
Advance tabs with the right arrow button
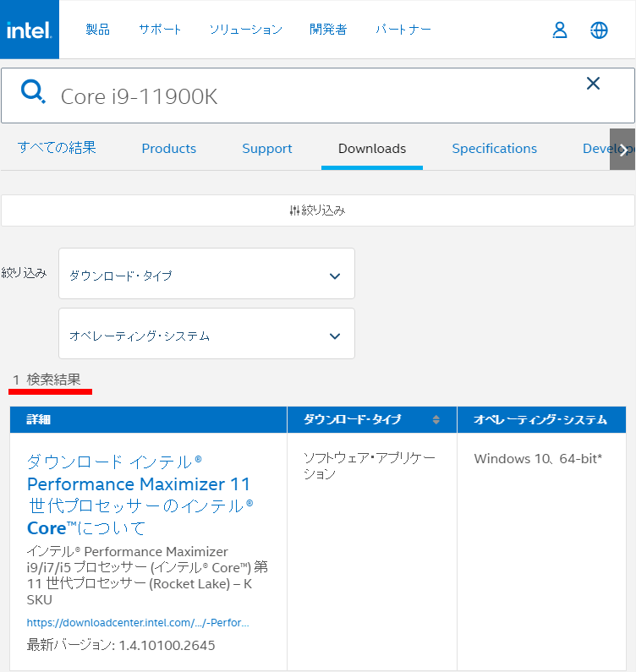point(622,149)
